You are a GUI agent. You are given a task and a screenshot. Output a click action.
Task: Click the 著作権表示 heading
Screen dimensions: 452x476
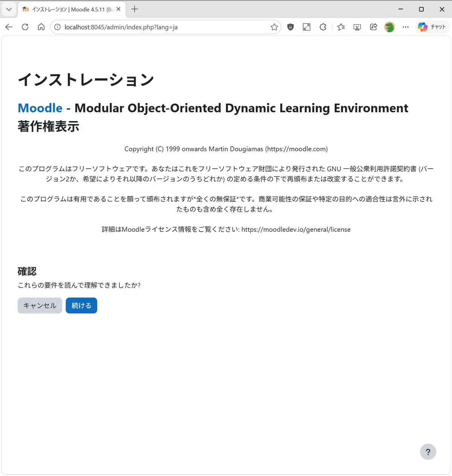point(49,126)
